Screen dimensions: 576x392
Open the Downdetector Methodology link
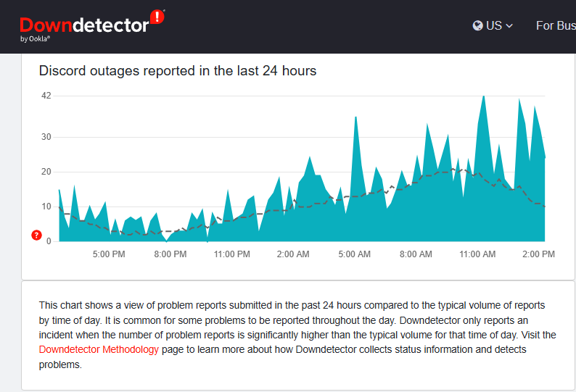pyautogui.click(x=99, y=349)
